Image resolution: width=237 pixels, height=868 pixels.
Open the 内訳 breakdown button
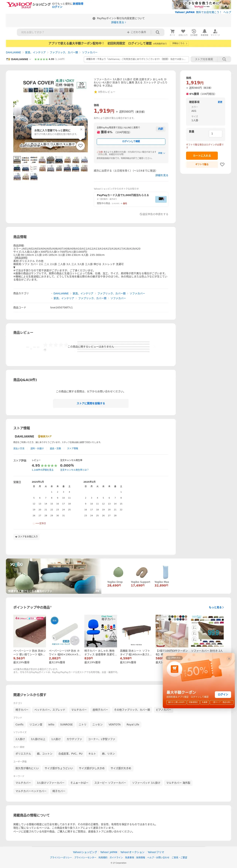160,129
